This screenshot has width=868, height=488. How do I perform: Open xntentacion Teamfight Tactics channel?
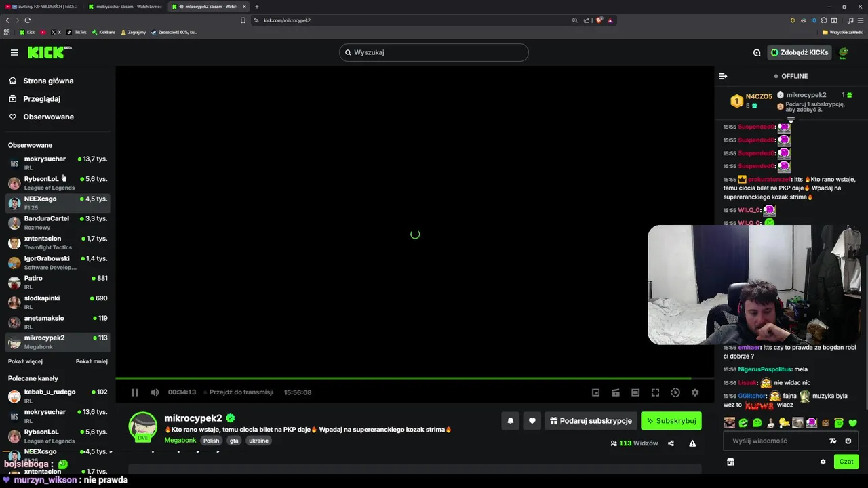point(58,243)
